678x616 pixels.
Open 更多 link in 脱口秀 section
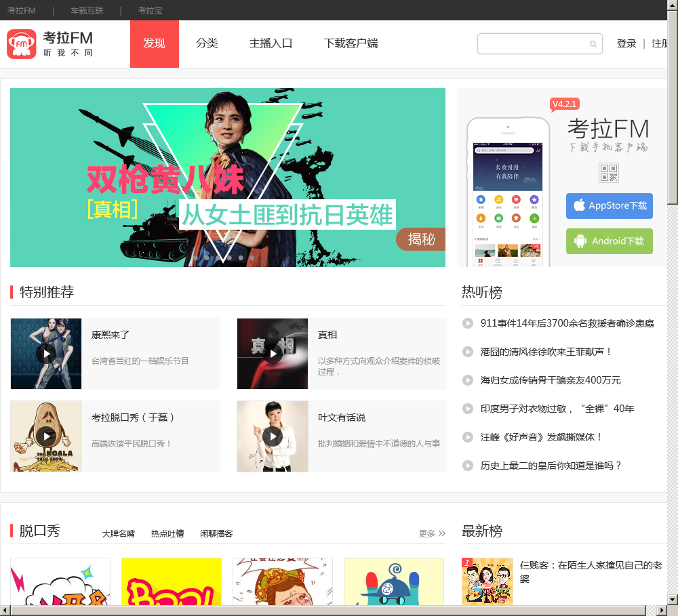click(x=432, y=533)
